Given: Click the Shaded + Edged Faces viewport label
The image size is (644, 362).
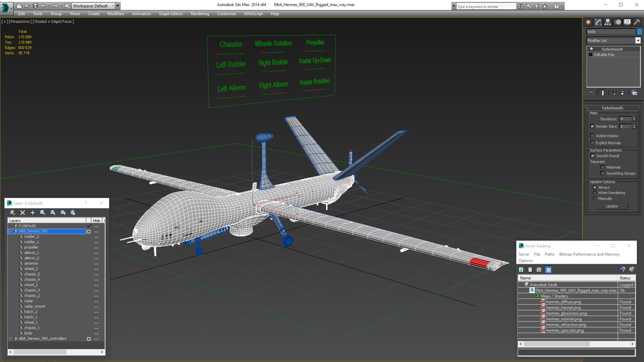Looking at the screenshot, I should coord(53,21).
